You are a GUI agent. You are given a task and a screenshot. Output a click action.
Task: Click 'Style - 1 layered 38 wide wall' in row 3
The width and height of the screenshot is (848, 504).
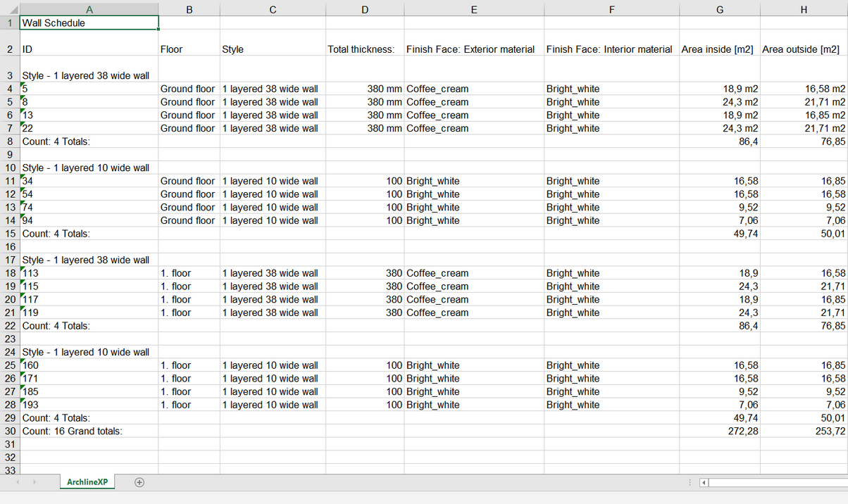[85, 75]
